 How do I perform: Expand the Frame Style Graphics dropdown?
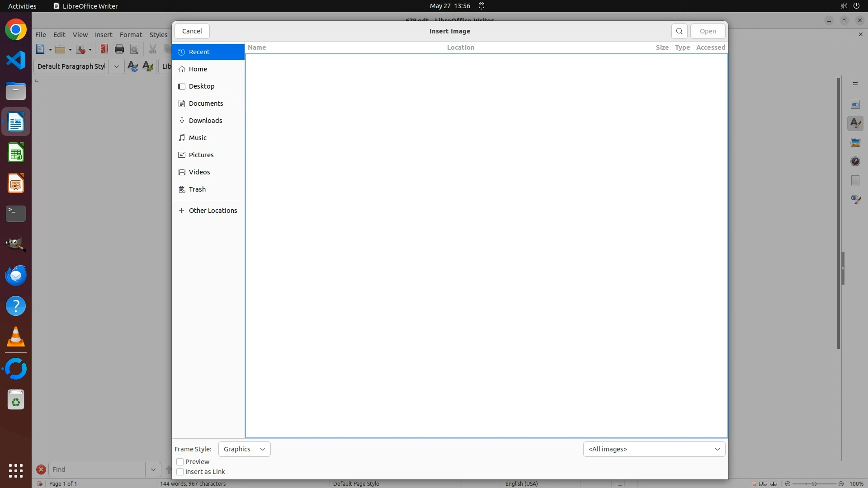point(244,449)
